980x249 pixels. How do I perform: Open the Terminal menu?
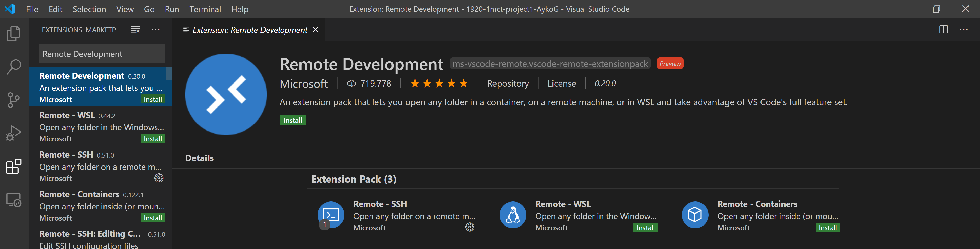205,9
